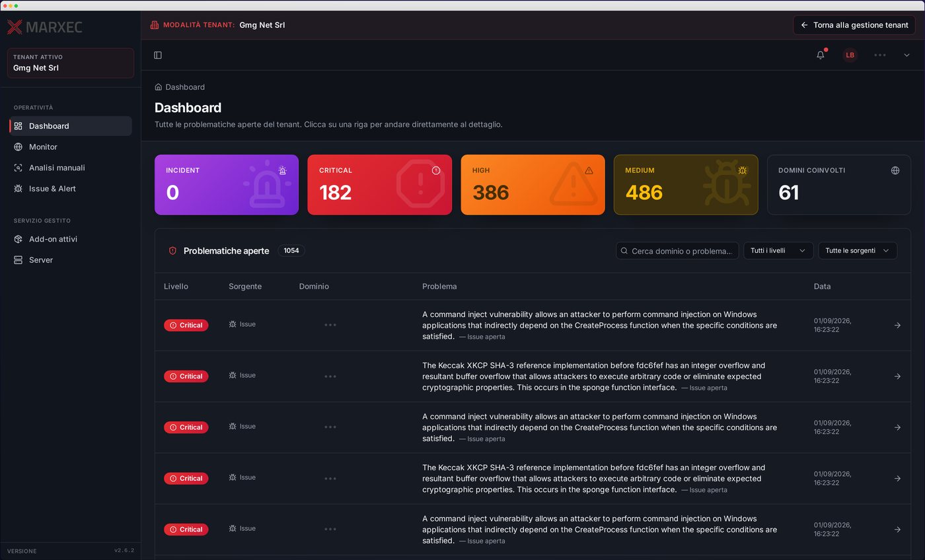
Task: Click the globe icon on Domini Coinvolti card
Action: point(895,170)
